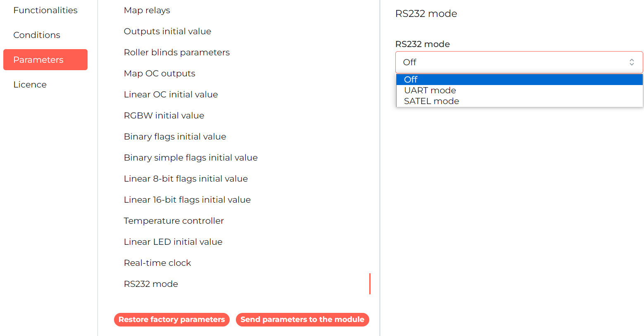Click Send parameters to the module
Image resolution: width=644 pixels, height=336 pixels.
(302, 319)
